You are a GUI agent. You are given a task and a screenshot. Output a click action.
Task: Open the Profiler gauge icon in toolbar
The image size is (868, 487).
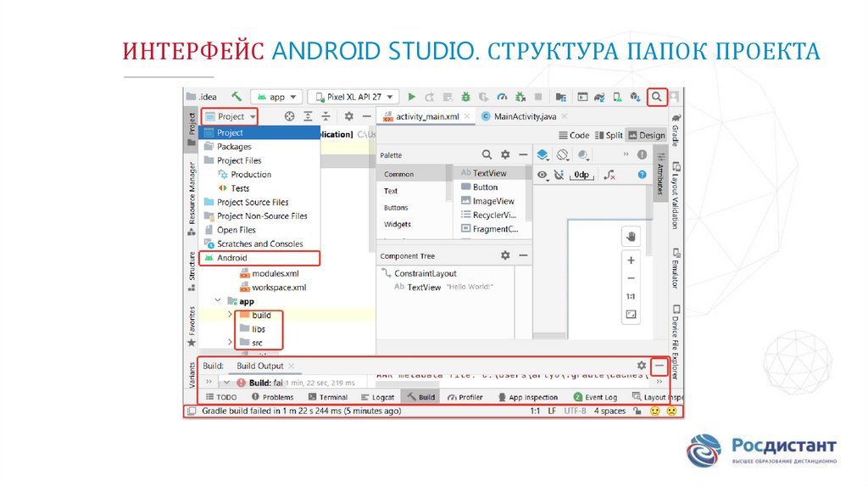tap(502, 97)
